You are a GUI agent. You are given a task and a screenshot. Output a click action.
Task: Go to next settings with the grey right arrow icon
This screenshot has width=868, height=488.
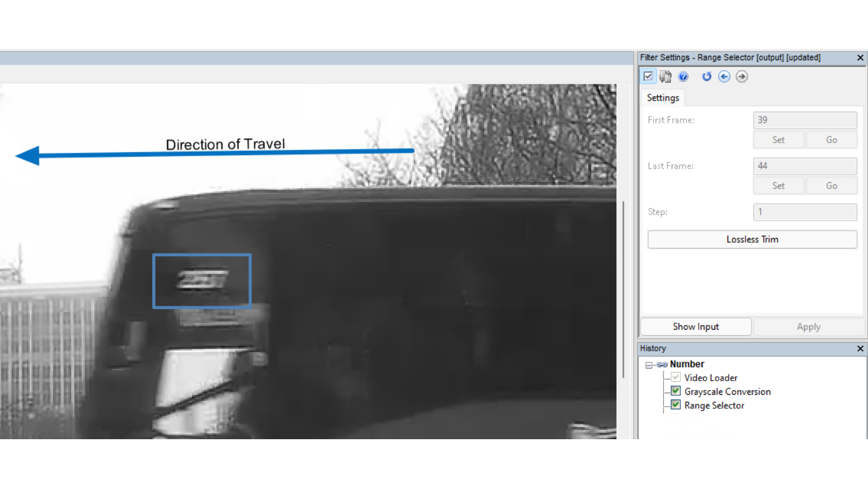click(x=742, y=76)
